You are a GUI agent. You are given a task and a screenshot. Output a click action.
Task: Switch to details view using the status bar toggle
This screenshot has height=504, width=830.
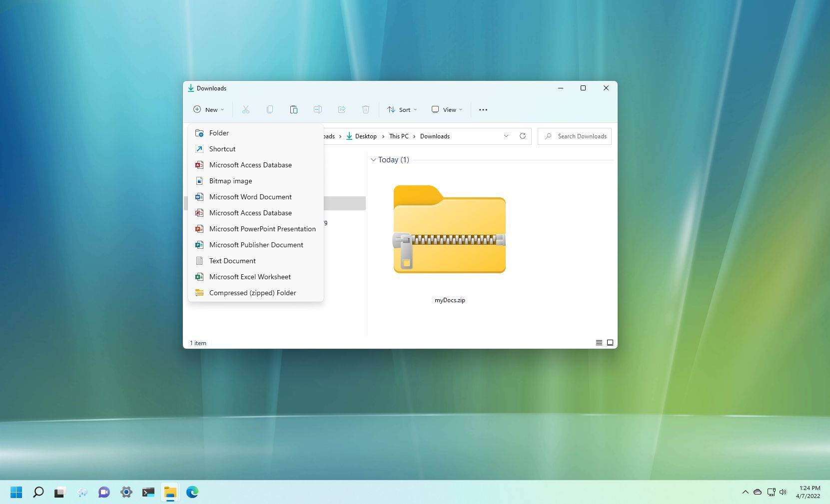(x=599, y=343)
